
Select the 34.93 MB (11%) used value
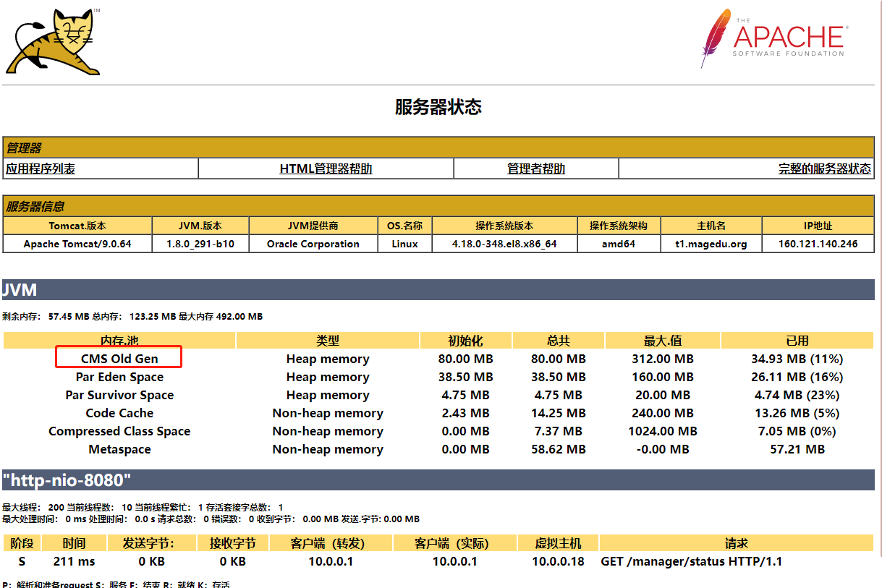[797, 359]
